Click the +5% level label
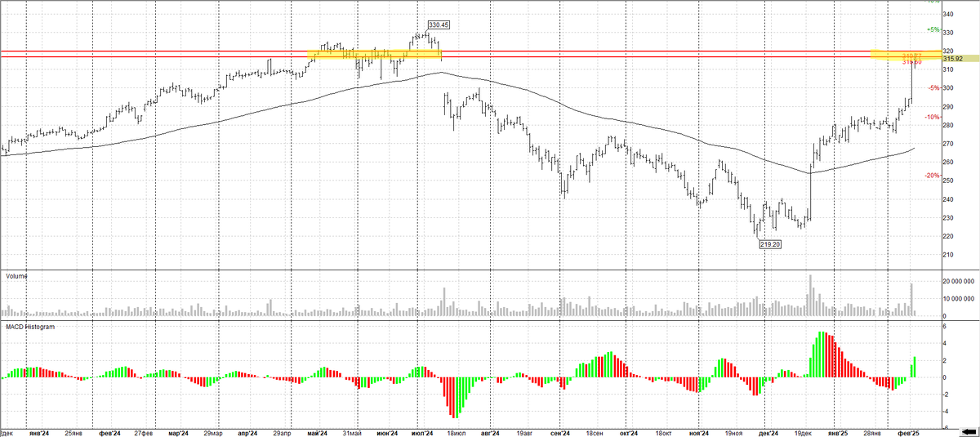 point(933,29)
